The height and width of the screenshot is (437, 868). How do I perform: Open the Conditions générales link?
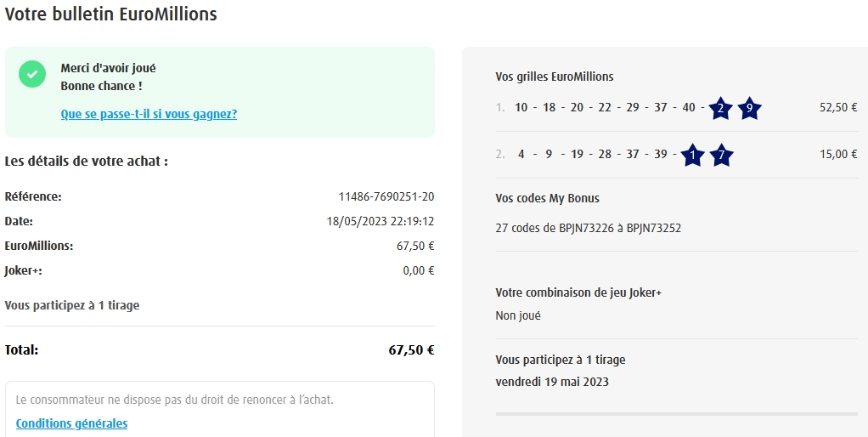(71, 423)
